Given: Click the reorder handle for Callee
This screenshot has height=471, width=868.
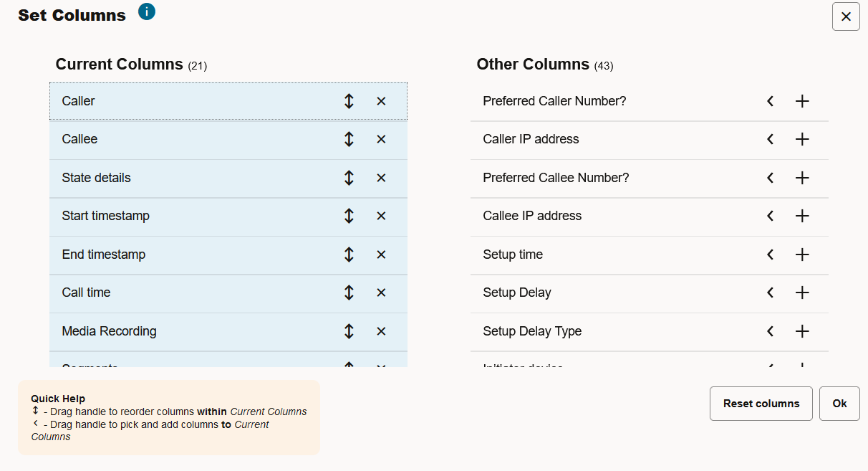Looking at the screenshot, I should point(349,139).
